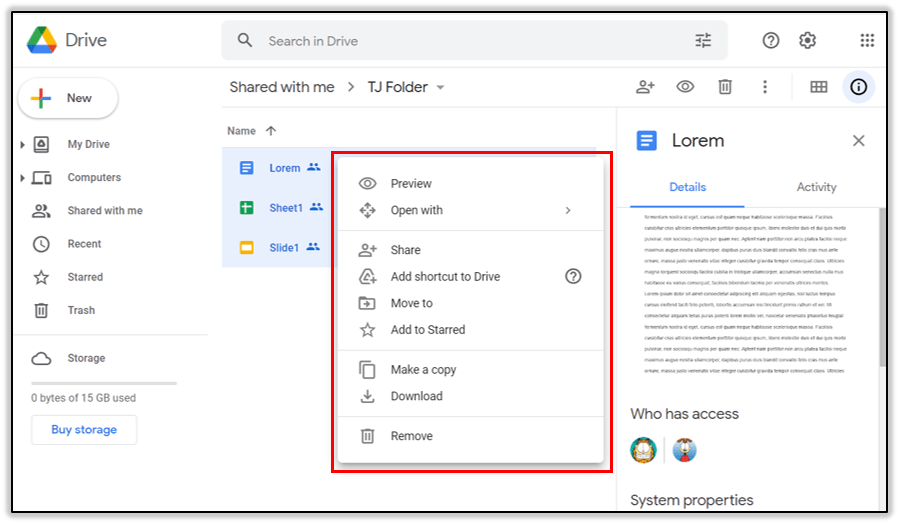Image resolution: width=899 pixels, height=524 pixels.
Task: Open the Help question mark icon
Action: (x=770, y=41)
